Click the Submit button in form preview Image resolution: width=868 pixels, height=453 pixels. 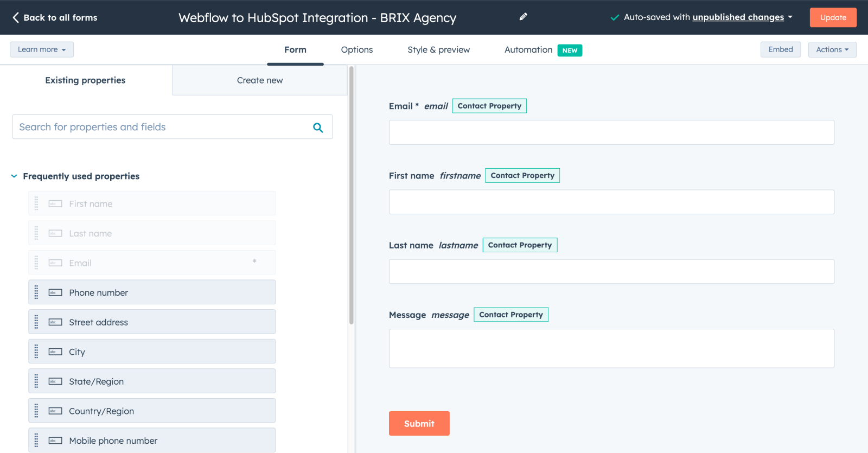(419, 423)
